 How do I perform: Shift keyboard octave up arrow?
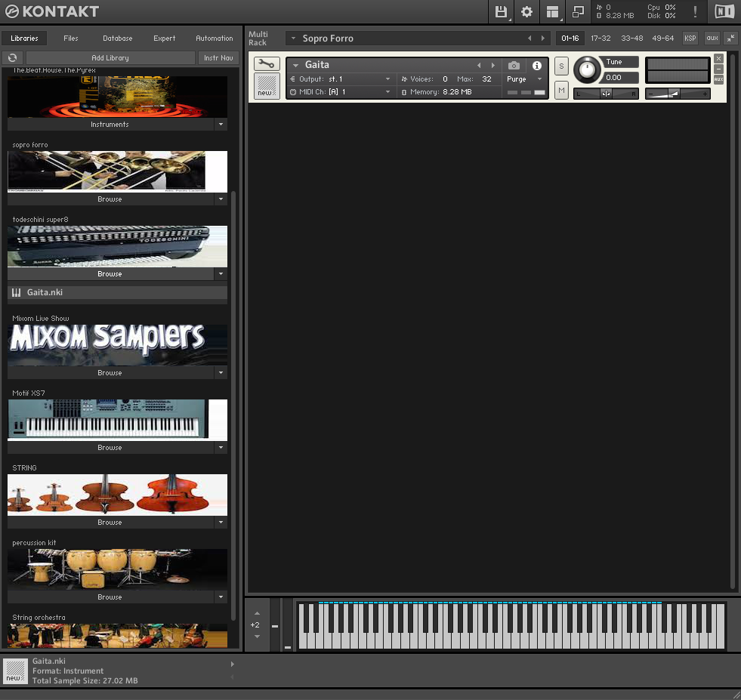pos(257,613)
